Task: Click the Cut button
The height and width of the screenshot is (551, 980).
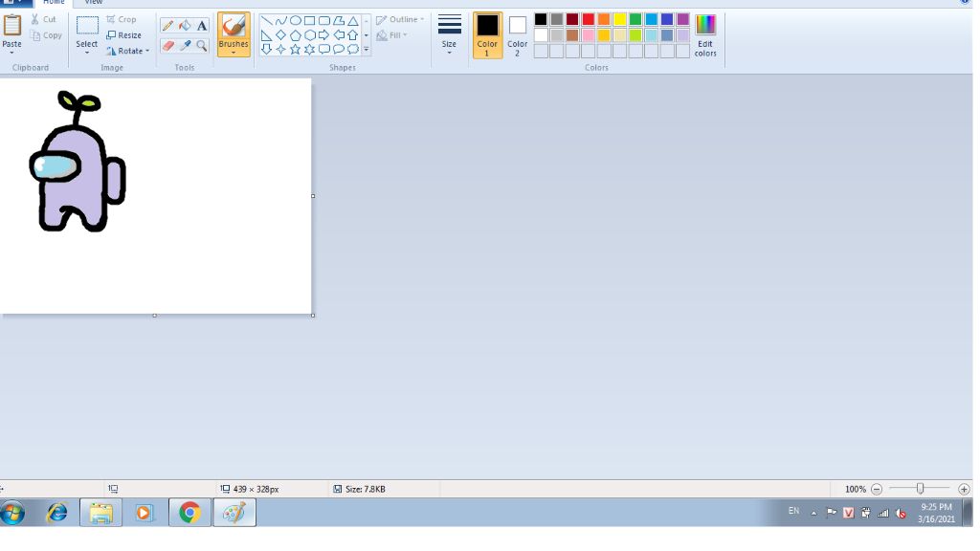Action: [x=44, y=20]
